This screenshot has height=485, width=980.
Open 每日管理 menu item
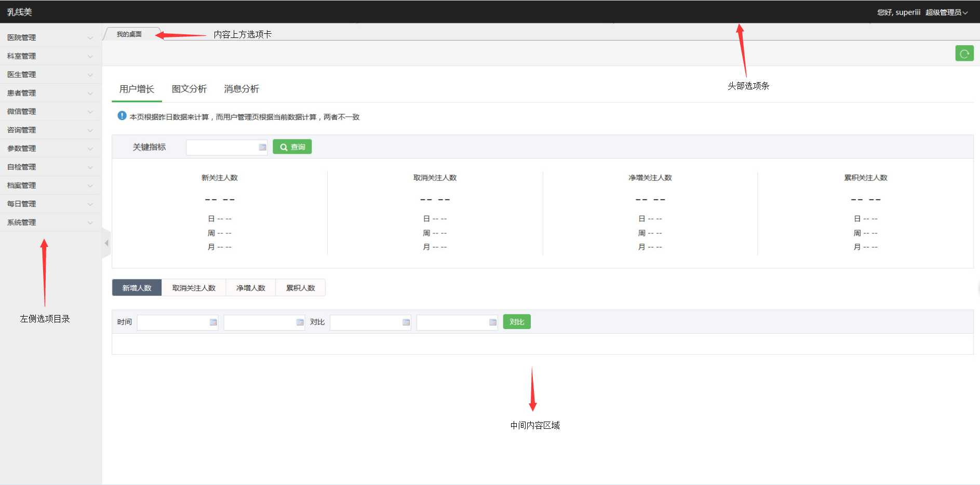(x=50, y=204)
